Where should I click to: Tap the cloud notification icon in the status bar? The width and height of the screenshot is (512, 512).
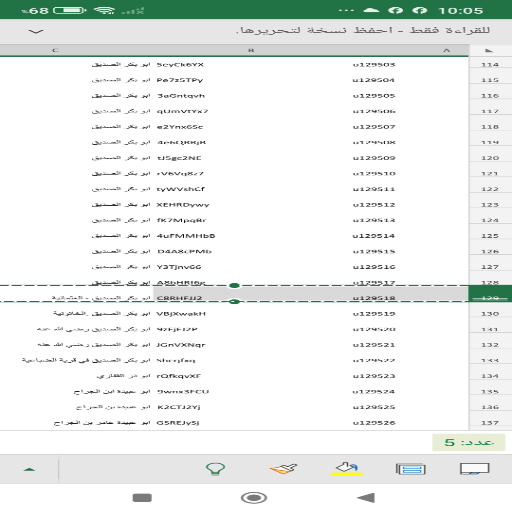[x=371, y=10]
